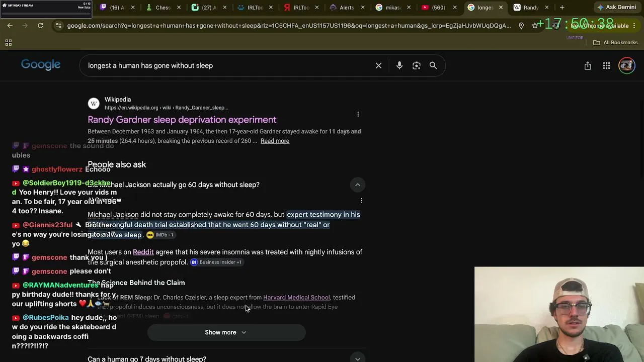644x362 pixels.
Task: Click Read more on the Wikipedia snippet
Action: (x=275, y=141)
